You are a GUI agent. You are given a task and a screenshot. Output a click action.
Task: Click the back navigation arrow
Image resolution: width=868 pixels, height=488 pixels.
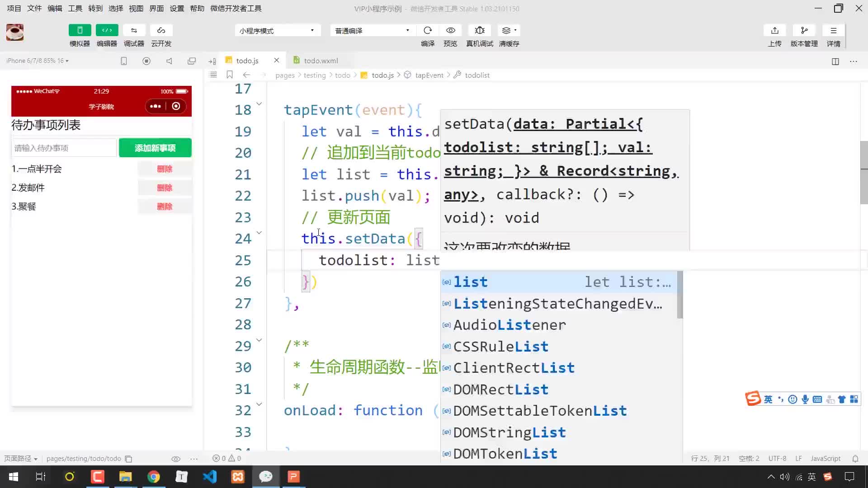click(246, 75)
